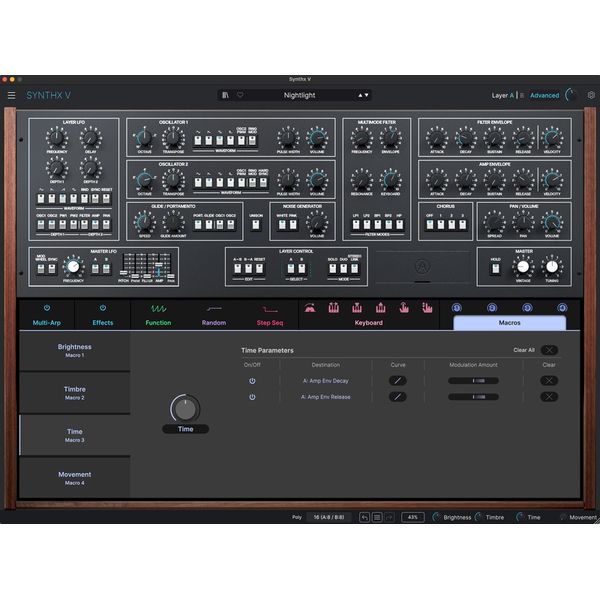Select Time Macro 3

click(75, 435)
